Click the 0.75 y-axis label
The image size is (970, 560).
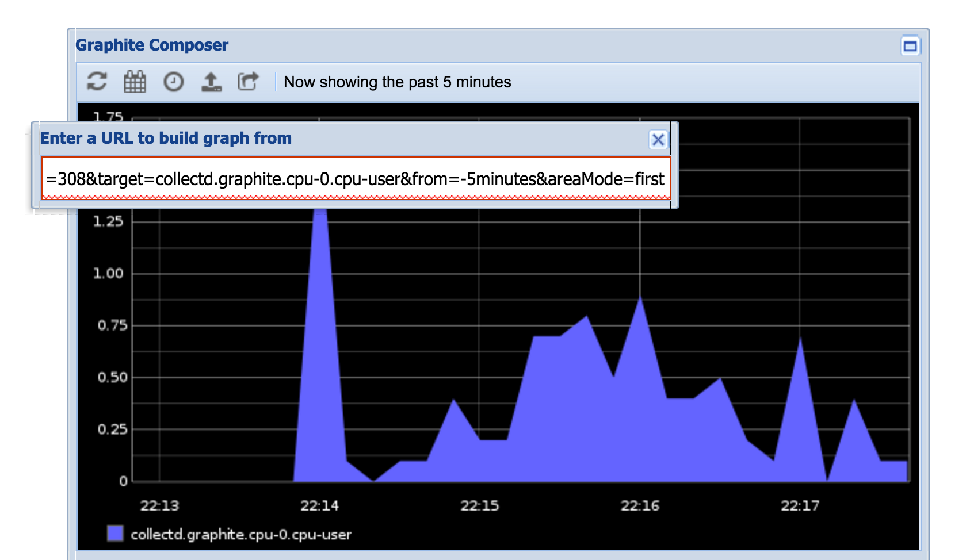[112, 325]
